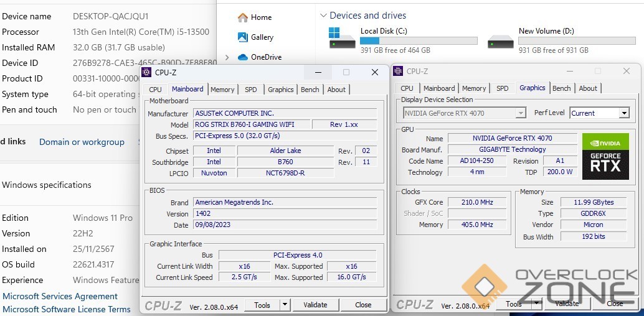This screenshot has width=644, height=316.
Task: Click the Tools button in Mainboard window
Action: [262, 305]
